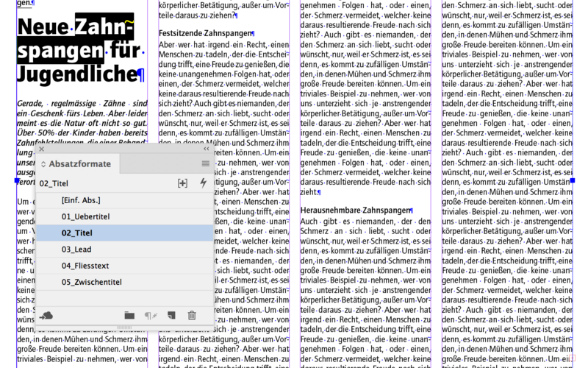Click lead text 'Gerade, regelmässige Zähne sind'
Screen dimensions: 588x368
(x=82, y=103)
